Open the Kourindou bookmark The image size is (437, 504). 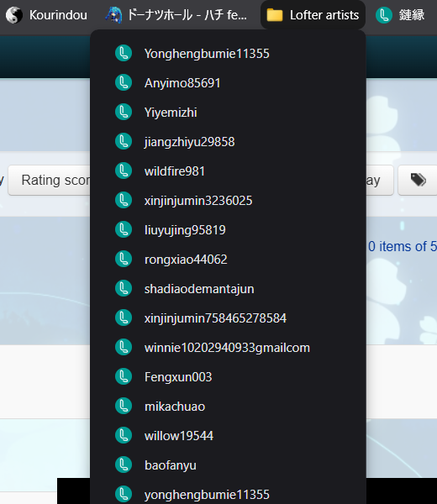tap(46, 15)
